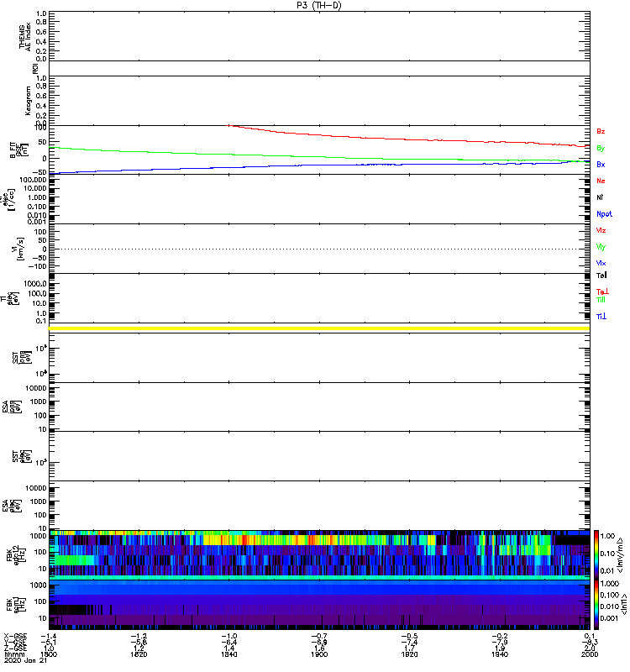Click the date '2020 Jan 21'
Viewport: 630px width, 672px height.
pos(26,660)
